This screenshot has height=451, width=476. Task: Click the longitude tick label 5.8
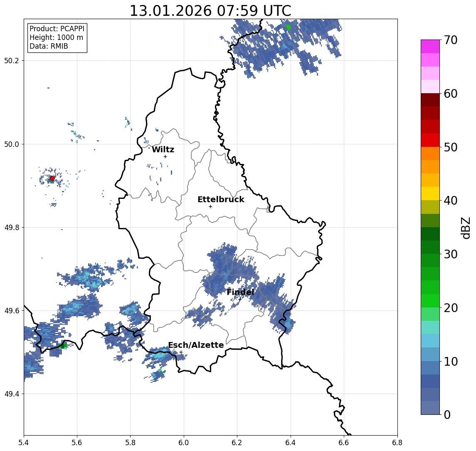[131, 443]
